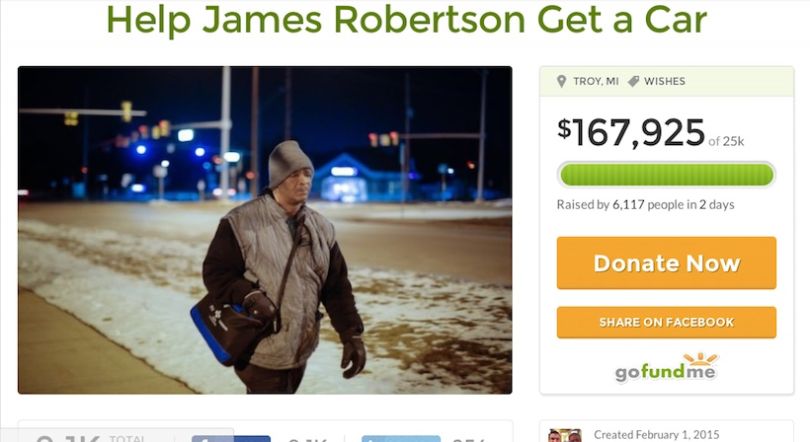The width and height of the screenshot is (810, 442).
Task: Click the location pin icon beside Troy, MI
Action: [x=562, y=81]
